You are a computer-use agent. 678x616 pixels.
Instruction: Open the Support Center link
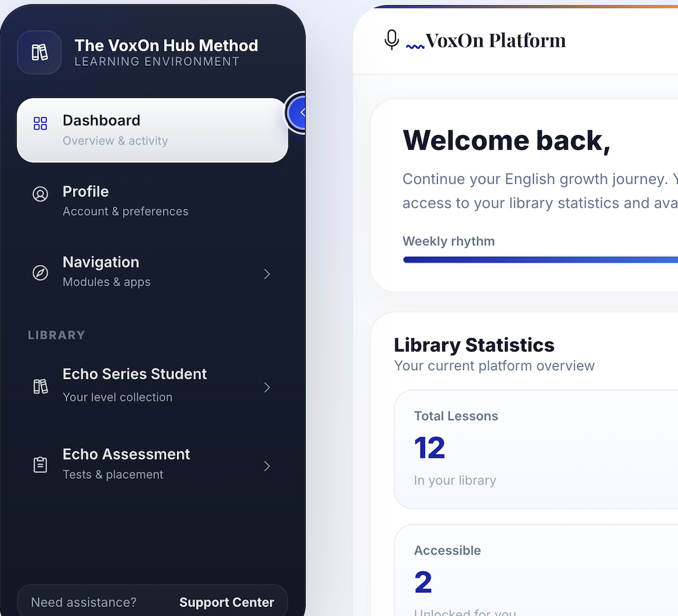(227, 602)
